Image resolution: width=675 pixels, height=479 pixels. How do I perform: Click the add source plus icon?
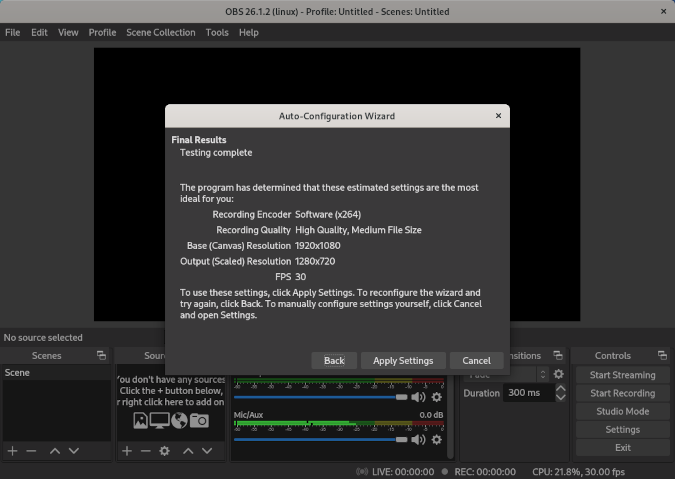(127, 451)
